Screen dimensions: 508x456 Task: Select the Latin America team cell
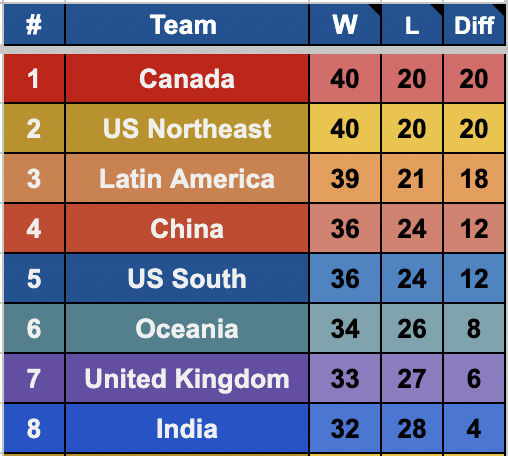(x=187, y=178)
